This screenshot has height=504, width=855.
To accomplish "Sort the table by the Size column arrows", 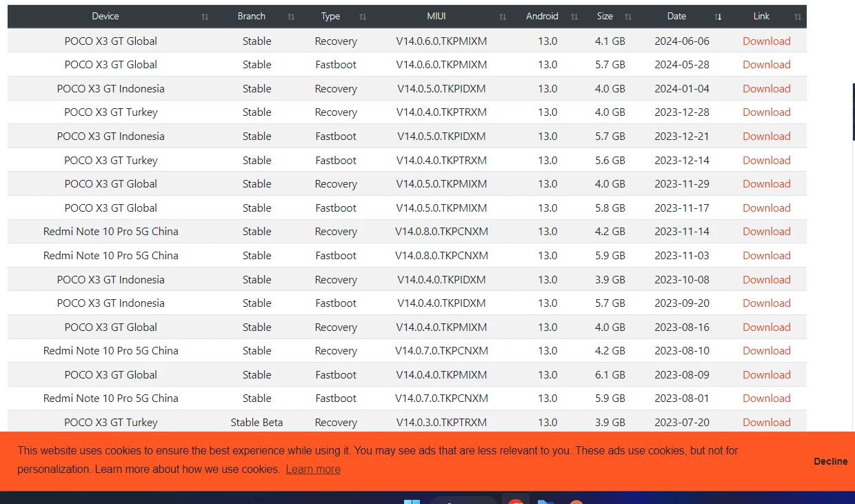I will [x=628, y=17].
